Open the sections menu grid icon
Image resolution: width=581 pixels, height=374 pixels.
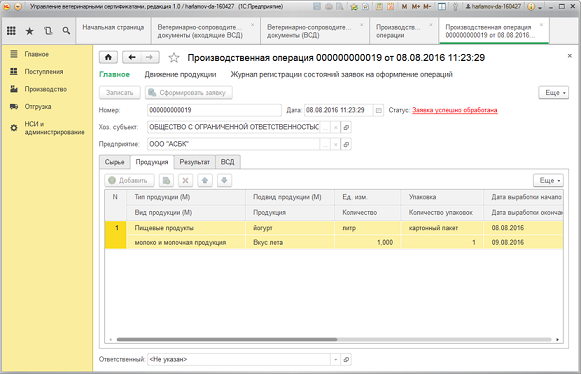pos(11,31)
